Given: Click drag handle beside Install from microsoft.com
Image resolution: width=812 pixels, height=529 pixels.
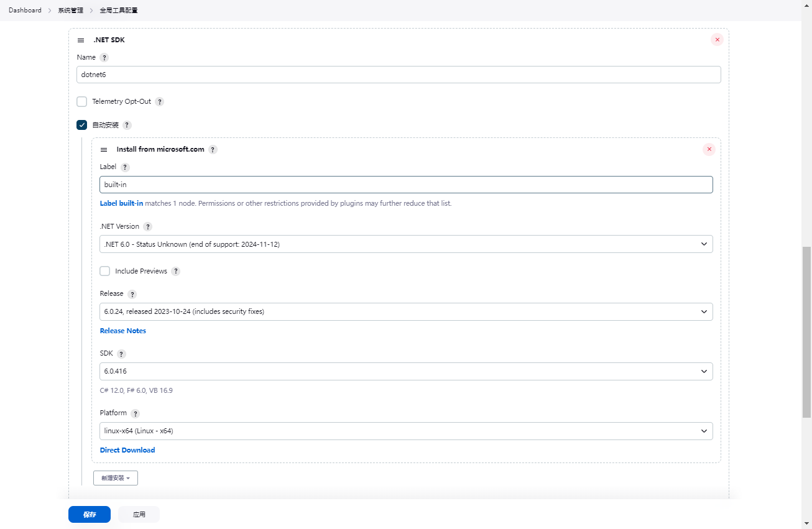Looking at the screenshot, I should point(104,150).
